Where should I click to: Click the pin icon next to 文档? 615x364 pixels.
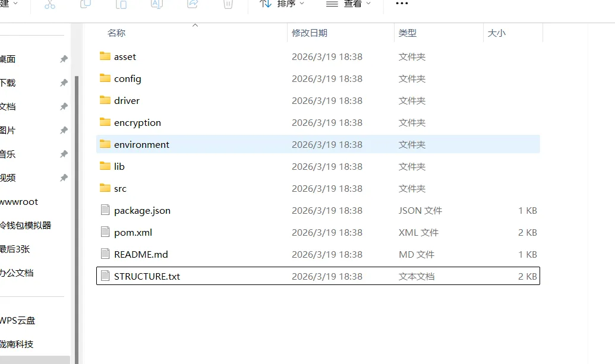pos(64,106)
